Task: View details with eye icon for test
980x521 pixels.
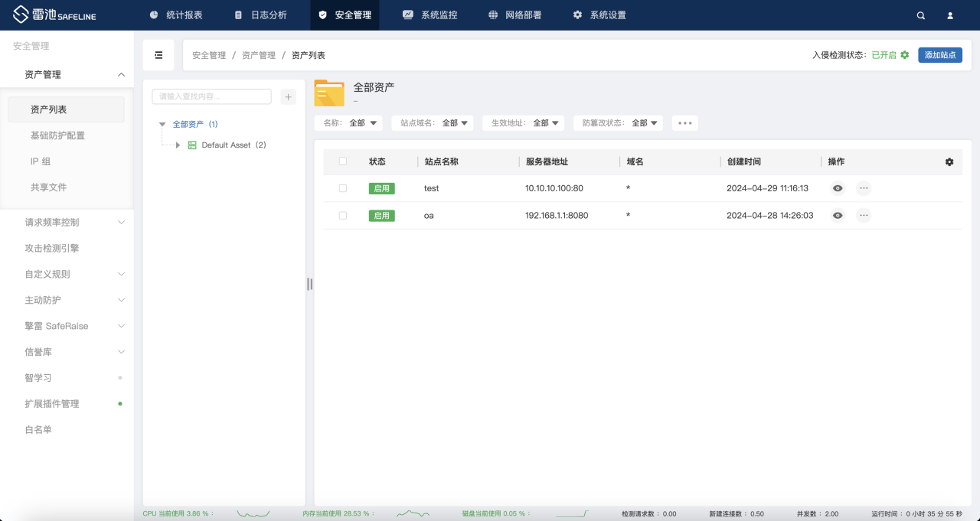Action: [838, 188]
